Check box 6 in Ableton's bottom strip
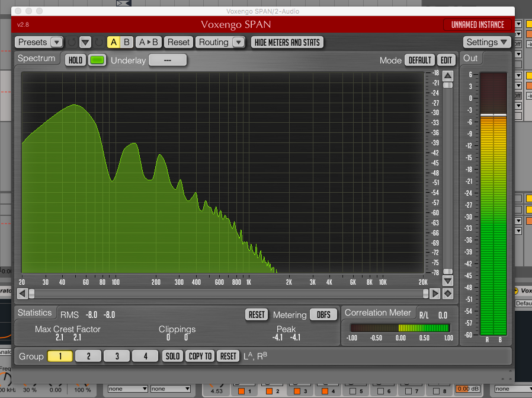Viewport: 532px width, 398px height. (381, 391)
